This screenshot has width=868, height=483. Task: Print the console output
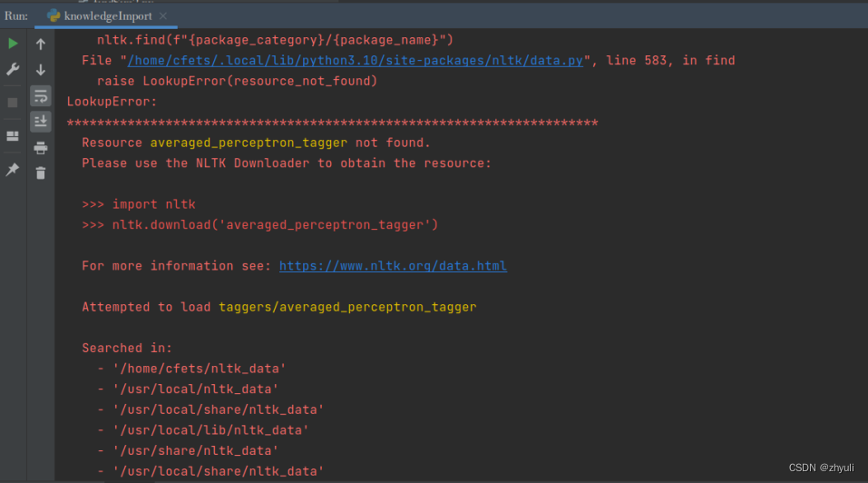click(41, 148)
